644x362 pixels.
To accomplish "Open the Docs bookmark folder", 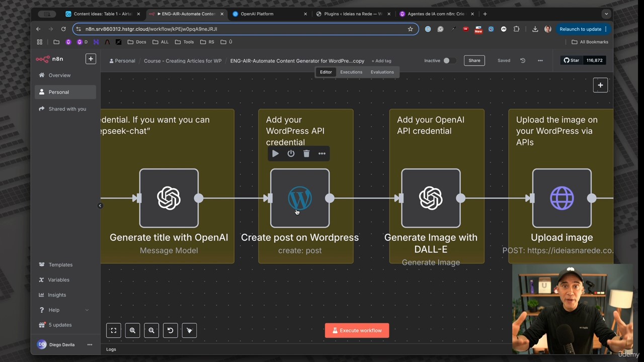I will [x=137, y=42].
